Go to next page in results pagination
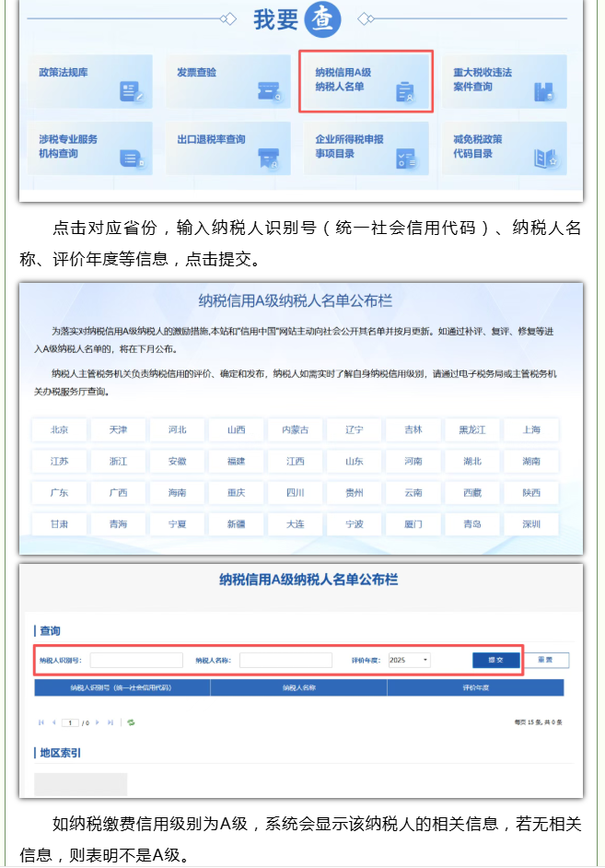Image resolution: width=605 pixels, height=868 pixels. point(99,722)
